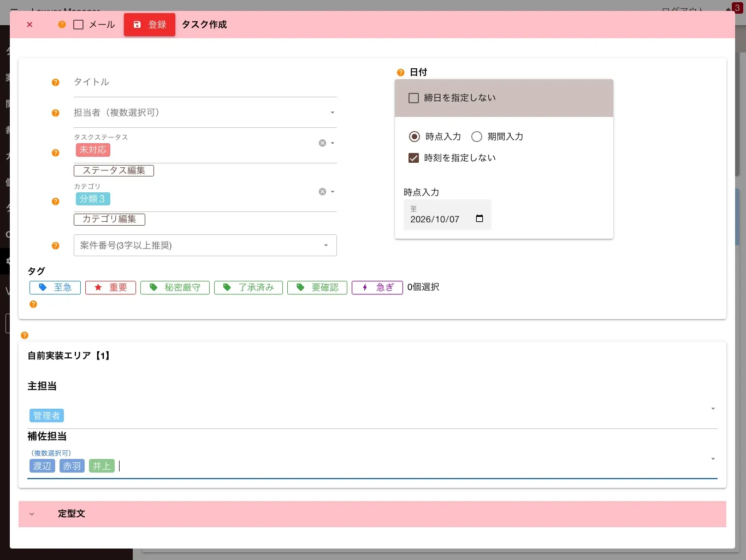Click the 渡辺 chip in 補佐担当
The height and width of the screenshot is (560, 746).
click(x=42, y=466)
